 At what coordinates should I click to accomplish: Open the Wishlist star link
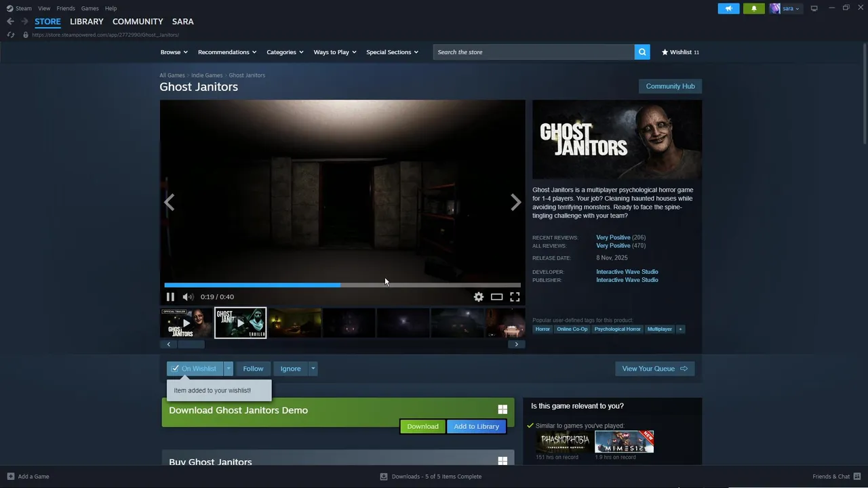tap(680, 52)
